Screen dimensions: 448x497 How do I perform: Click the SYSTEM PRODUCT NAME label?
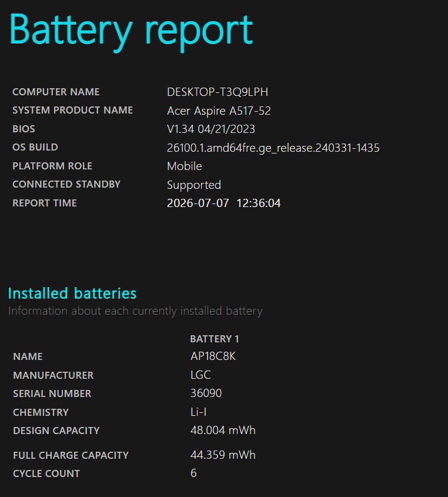click(x=72, y=110)
